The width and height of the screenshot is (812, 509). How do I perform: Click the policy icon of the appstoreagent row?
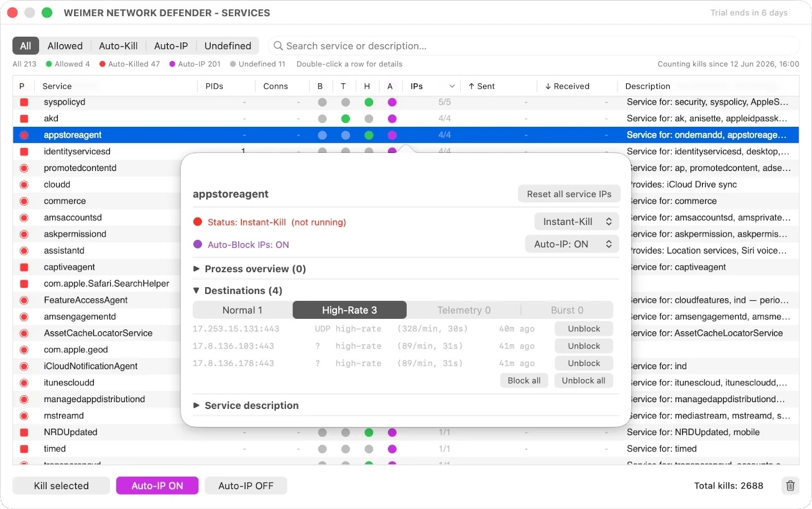[x=24, y=135]
